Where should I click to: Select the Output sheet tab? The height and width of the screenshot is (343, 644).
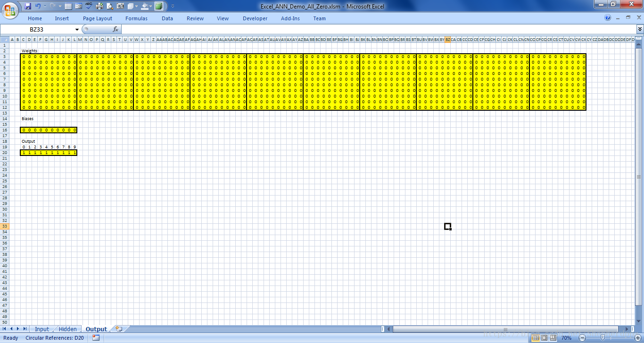point(96,329)
